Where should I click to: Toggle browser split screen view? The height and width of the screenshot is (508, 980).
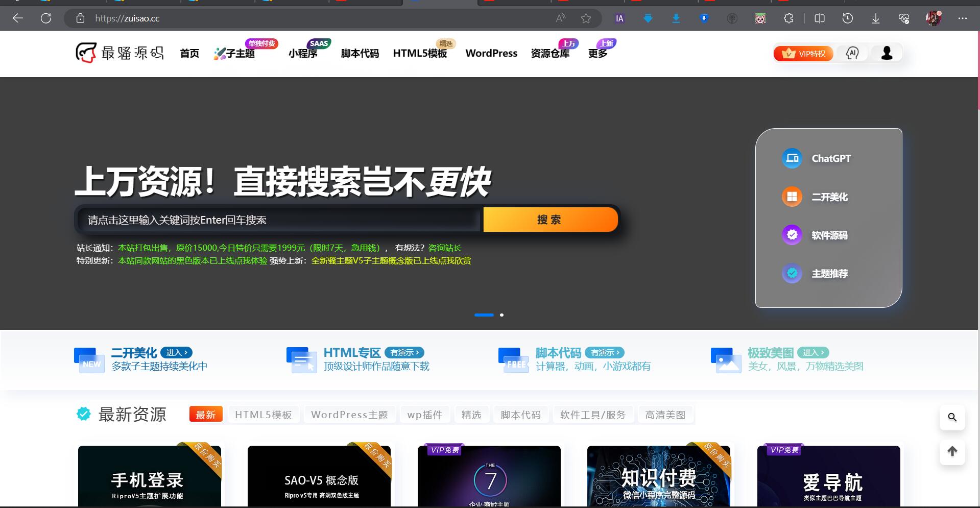[x=820, y=18]
